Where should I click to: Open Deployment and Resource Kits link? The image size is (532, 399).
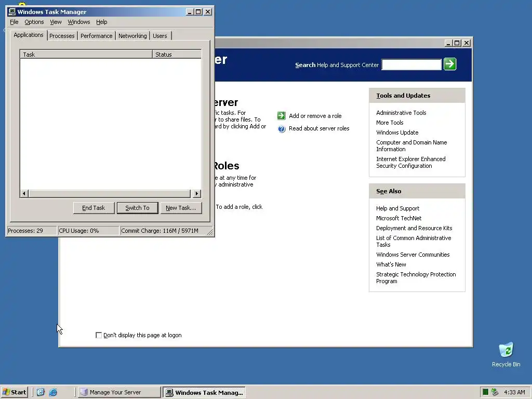click(x=414, y=229)
